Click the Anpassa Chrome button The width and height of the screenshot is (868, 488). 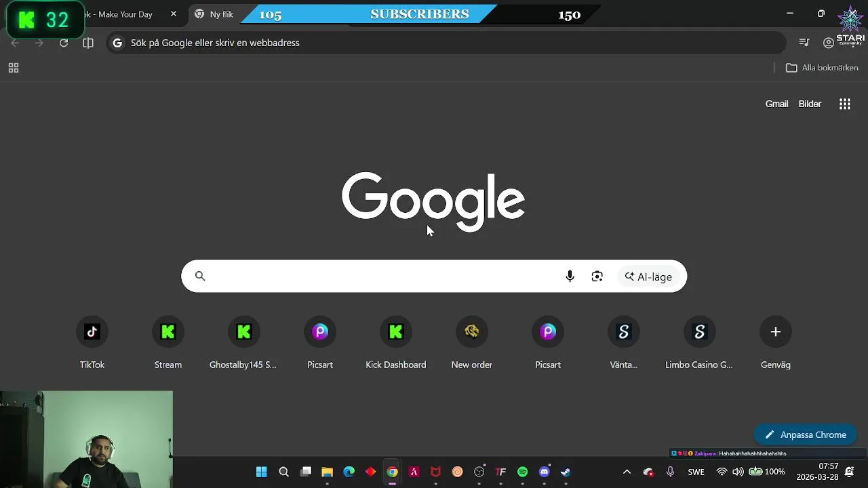[x=806, y=434]
